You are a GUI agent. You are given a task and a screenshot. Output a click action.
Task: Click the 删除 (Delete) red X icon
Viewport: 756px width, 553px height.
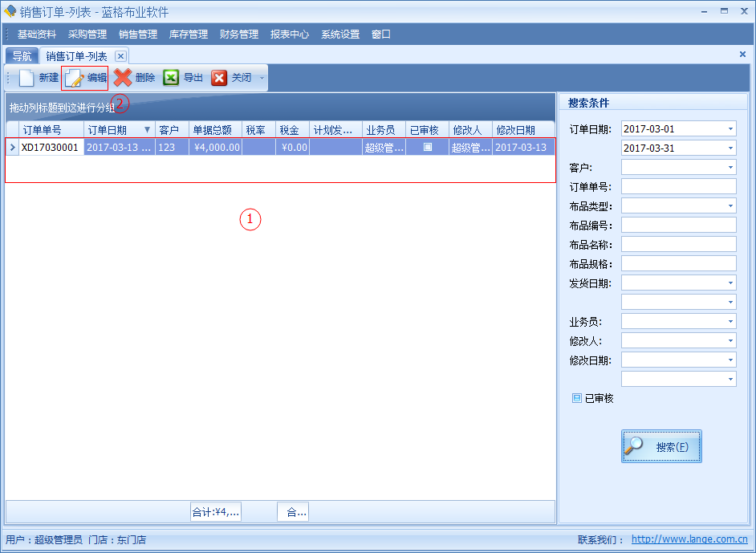pos(123,78)
